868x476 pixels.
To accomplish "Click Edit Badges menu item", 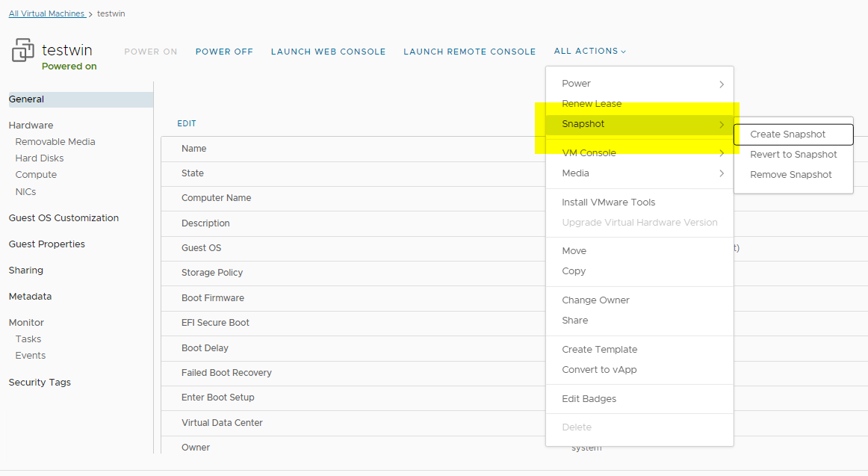I will 589,399.
